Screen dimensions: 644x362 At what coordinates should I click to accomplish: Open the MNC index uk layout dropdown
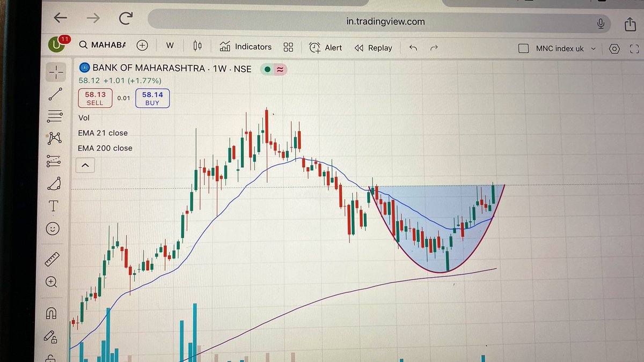point(566,48)
